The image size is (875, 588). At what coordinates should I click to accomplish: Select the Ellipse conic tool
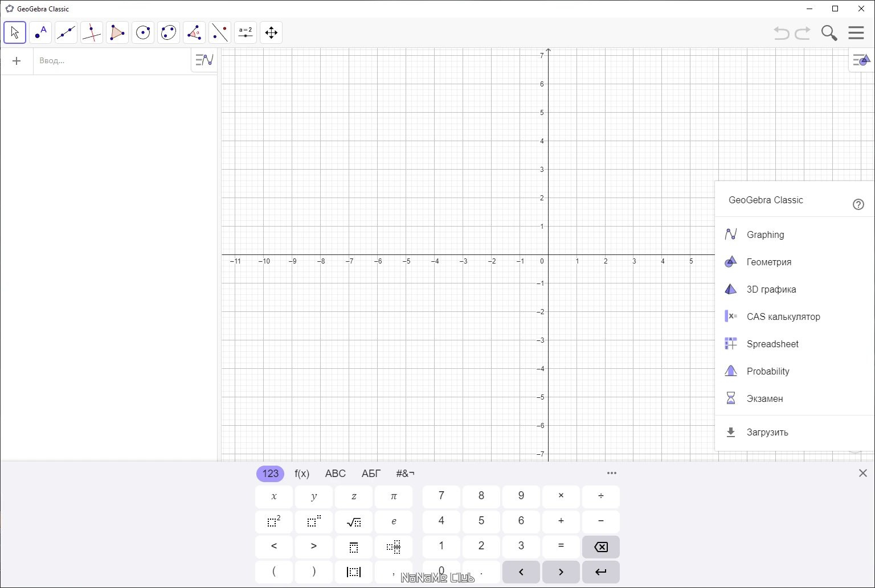tap(169, 32)
